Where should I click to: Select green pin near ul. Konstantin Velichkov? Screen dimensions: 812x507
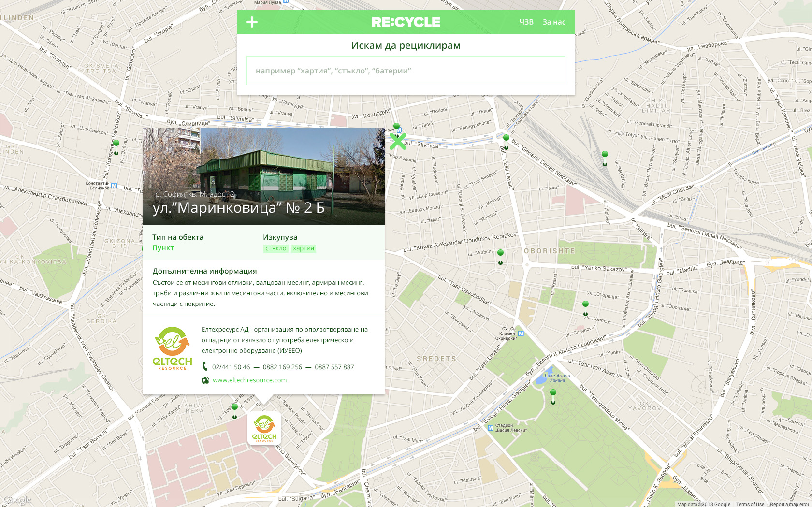116,146
